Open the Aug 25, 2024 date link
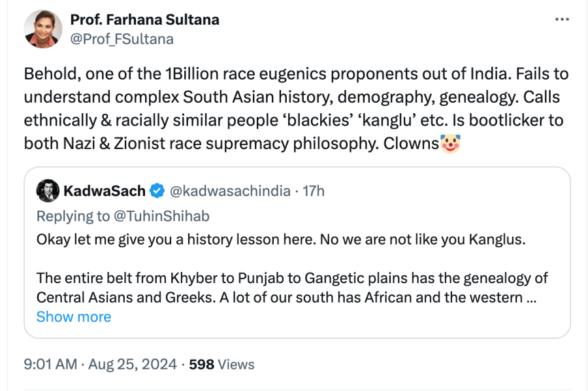588x391 pixels. point(131,364)
